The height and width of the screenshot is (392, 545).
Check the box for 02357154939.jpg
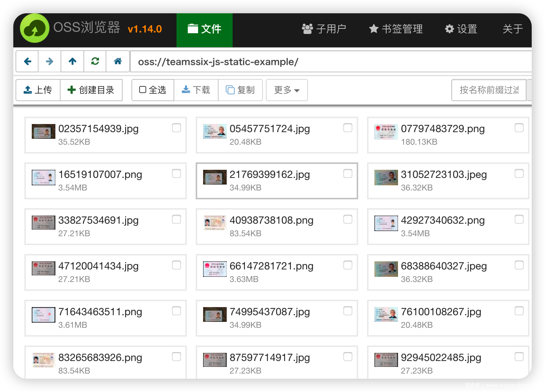pos(176,128)
